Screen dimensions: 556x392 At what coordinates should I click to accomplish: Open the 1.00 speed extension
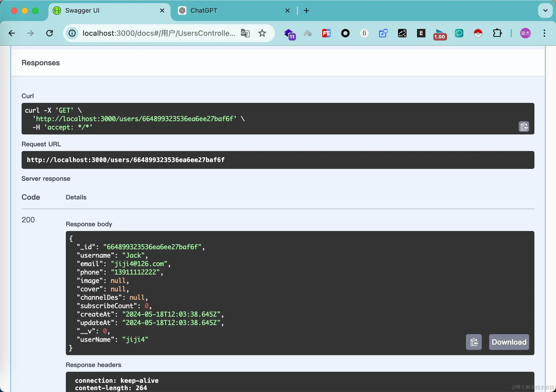(x=440, y=34)
